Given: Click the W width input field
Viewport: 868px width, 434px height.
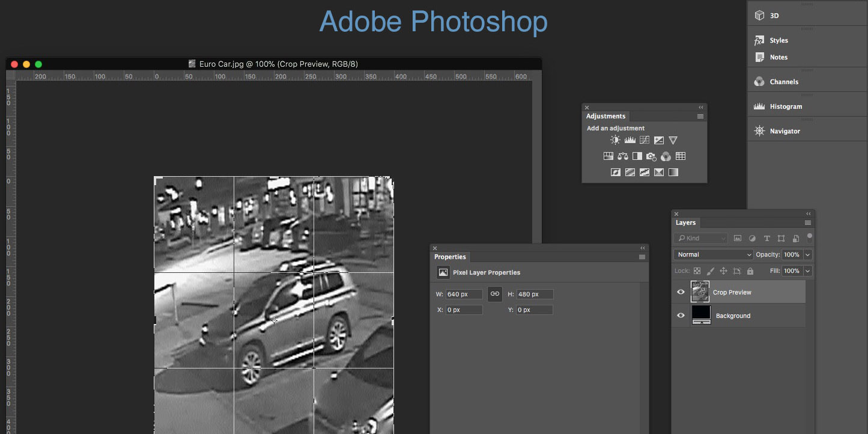Looking at the screenshot, I should 464,295.
